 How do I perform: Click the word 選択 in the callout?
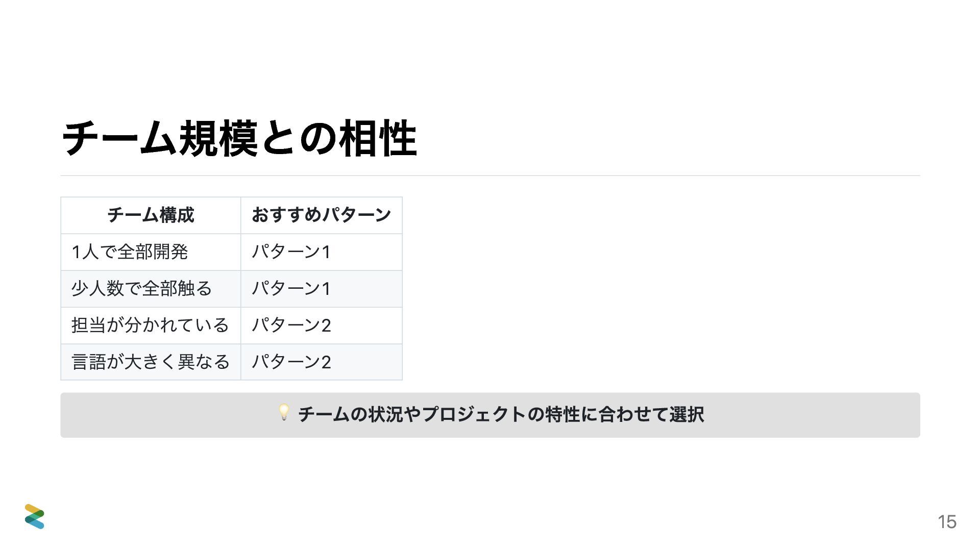[687, 414]
